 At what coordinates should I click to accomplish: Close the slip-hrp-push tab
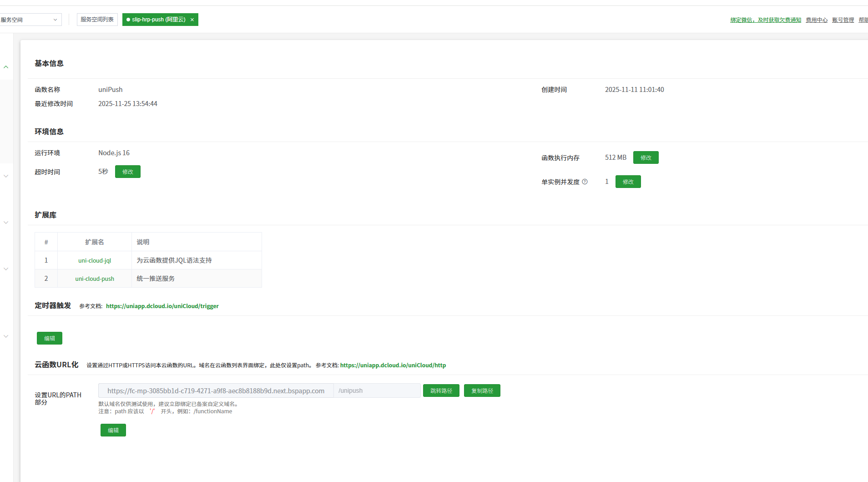pyautogui.click(x=192, y=20)
